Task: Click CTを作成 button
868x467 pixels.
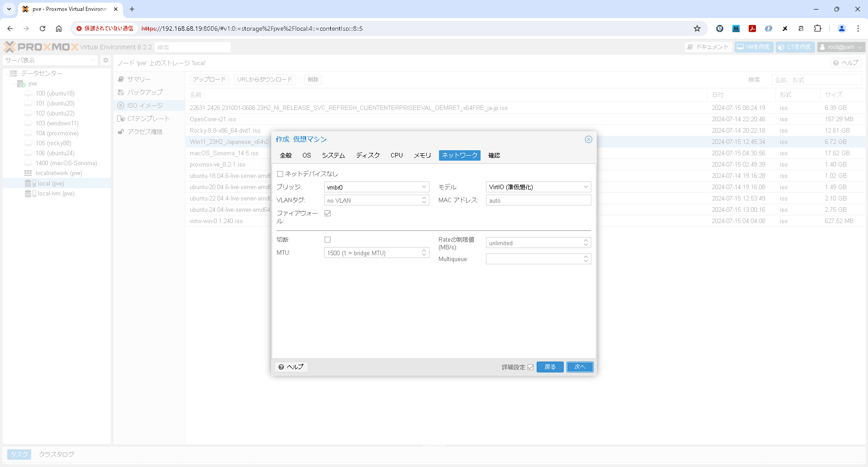Action: [x=795, y=47]
